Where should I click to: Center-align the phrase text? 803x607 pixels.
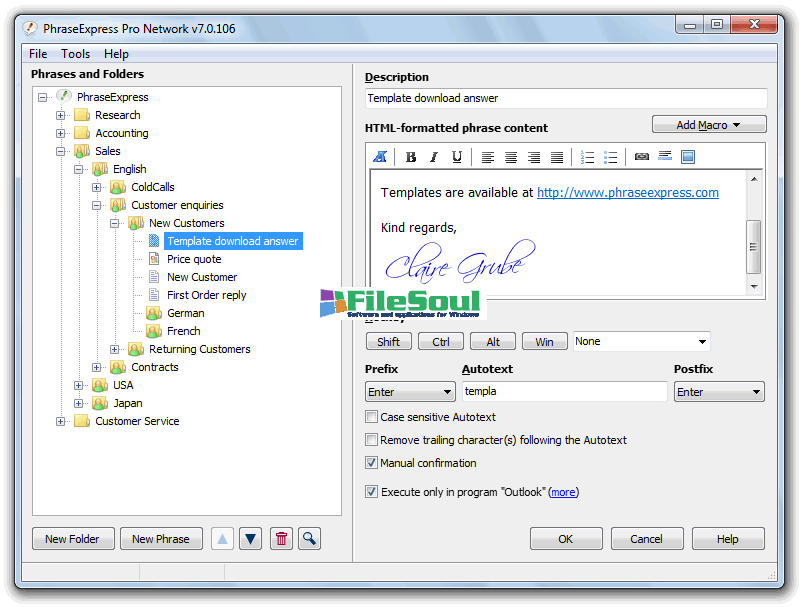pos(511,157)
